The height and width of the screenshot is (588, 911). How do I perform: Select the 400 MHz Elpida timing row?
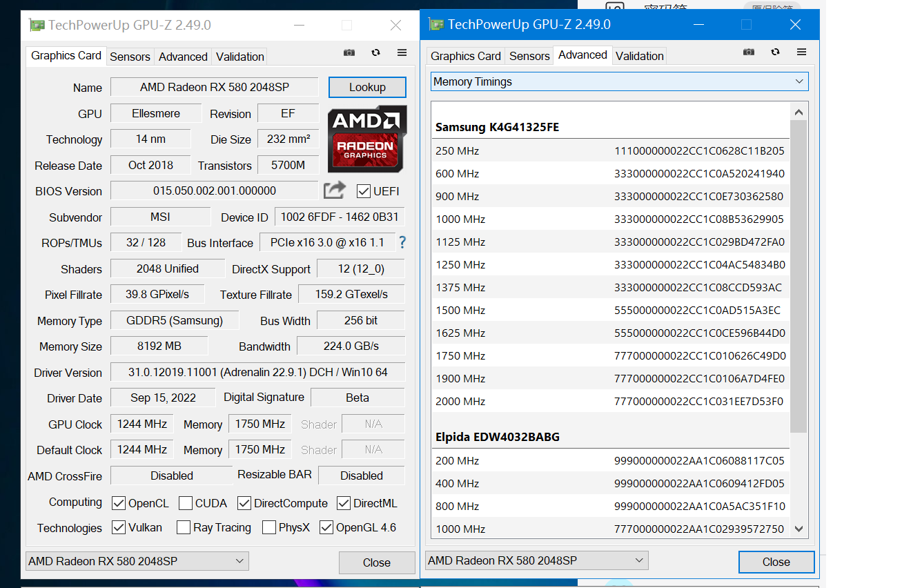coord(610,483)
